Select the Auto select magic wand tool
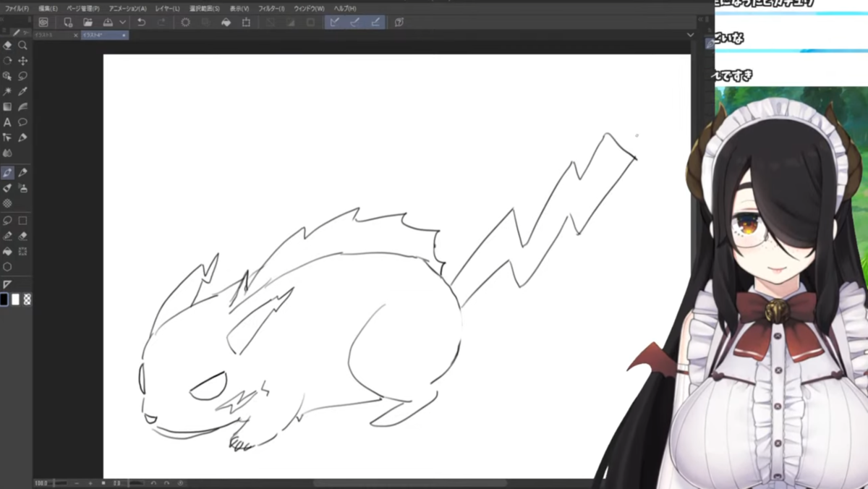 click(x=7, y=92)
